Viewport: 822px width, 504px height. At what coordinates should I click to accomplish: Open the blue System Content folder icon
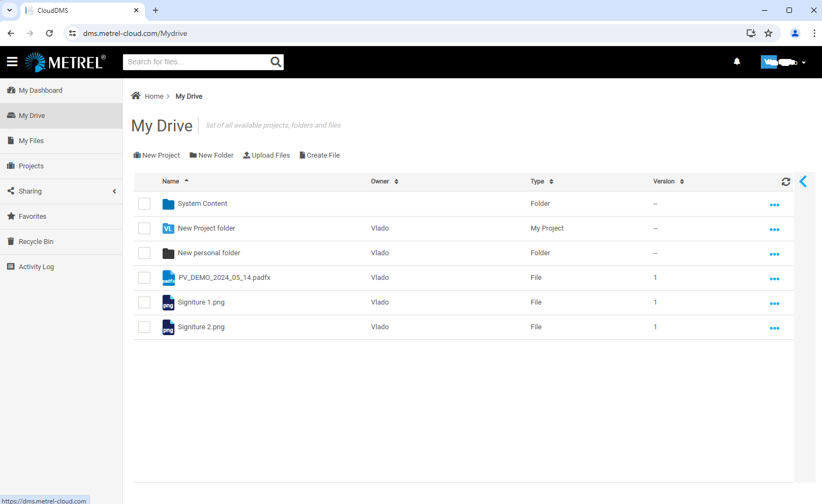(x=168, y=204)
